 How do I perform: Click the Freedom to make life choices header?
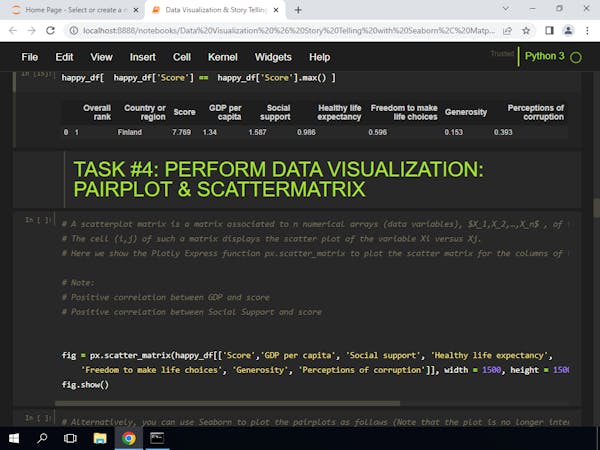click(x=404, y=112)
